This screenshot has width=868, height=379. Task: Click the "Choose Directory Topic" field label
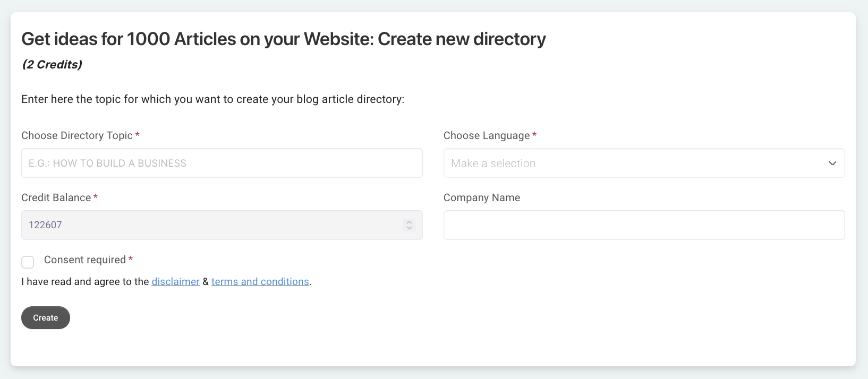[77, 135]
